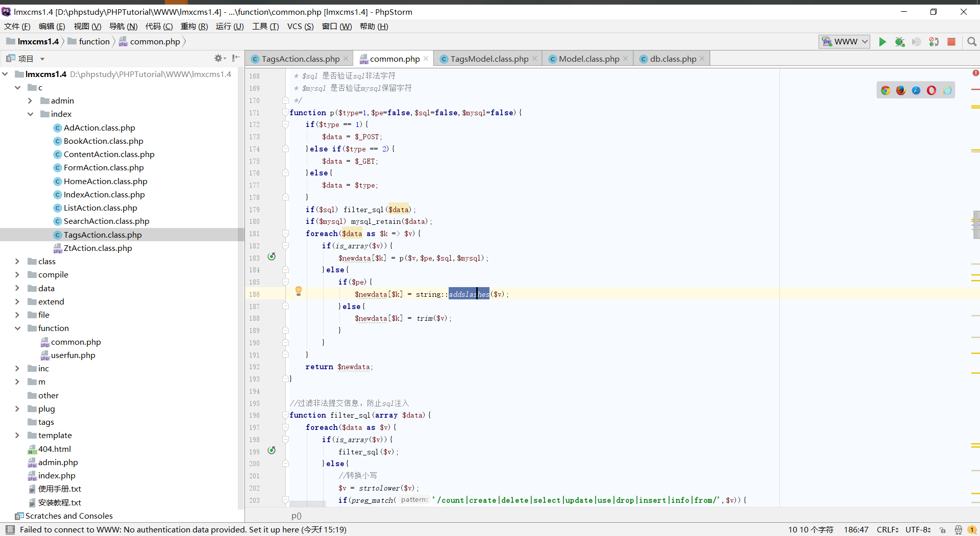
Task: Open file in Firefox browser
Action: click(x=901, y=90)
